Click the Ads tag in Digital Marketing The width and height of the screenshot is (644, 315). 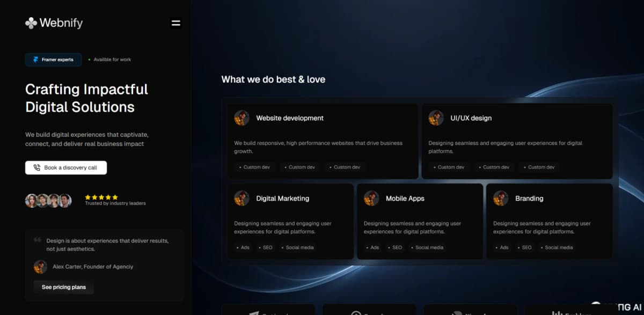244,247
